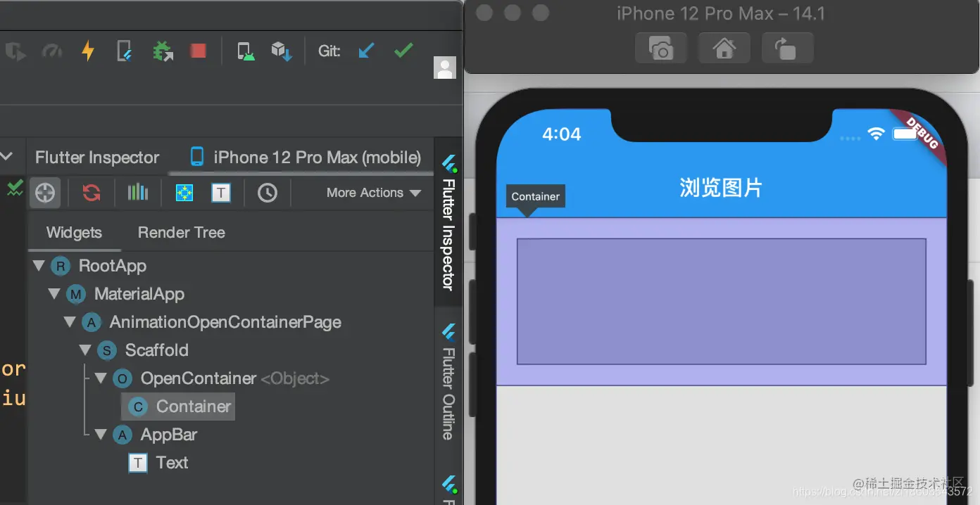Select the Text widget tree row
This screenshot has width=980, height=505.
pos(158,463)
